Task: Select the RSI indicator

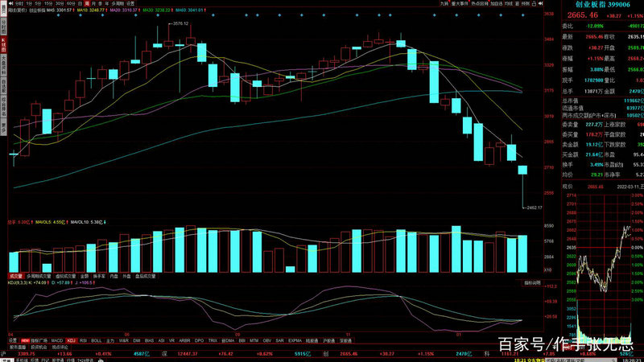Action: pos(85,341)
